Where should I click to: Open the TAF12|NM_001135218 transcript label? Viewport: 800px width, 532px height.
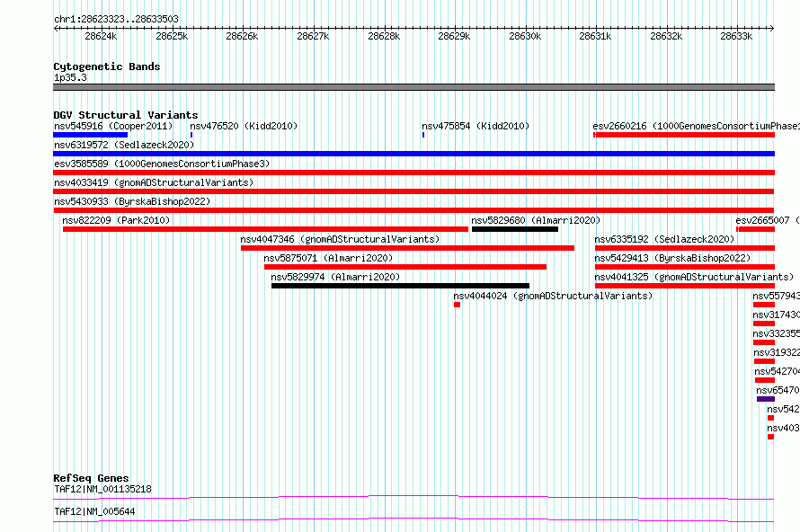tap(102, 489)
